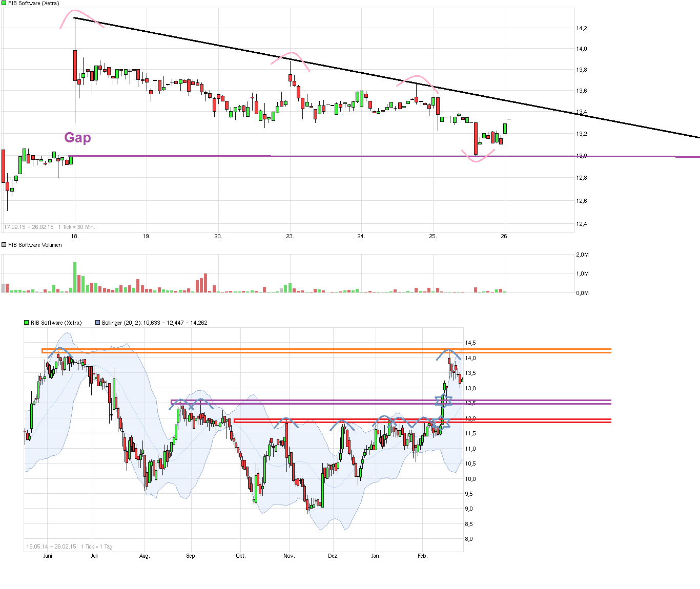This screenshot has width=700, height=589.
Task: Pick the 10,0 price axis label
Action: click(470, 479)
